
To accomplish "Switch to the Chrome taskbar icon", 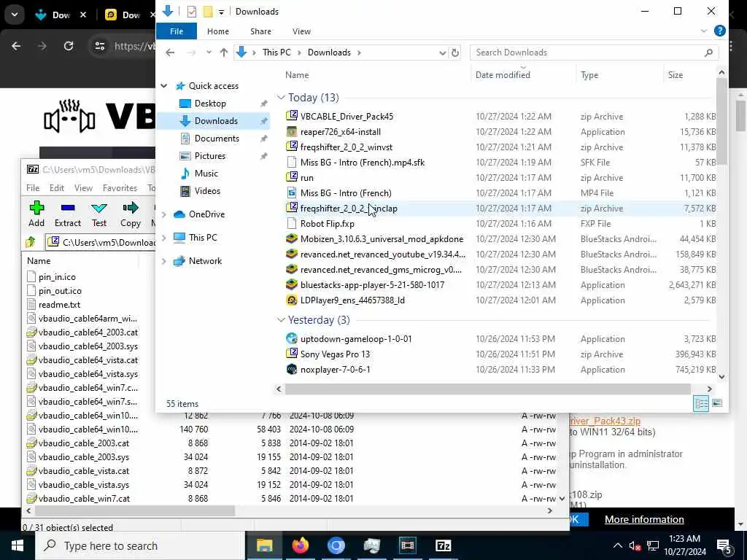I will [336, 545].
